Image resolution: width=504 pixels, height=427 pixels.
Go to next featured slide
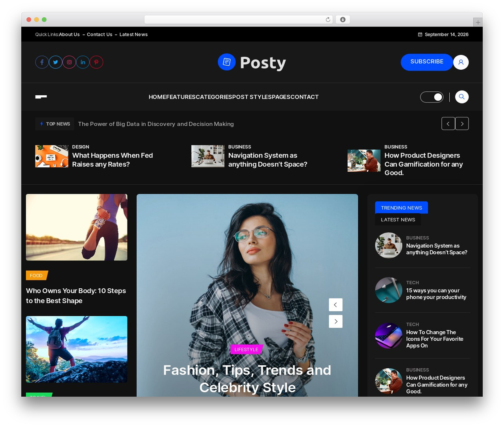point(335,321)
